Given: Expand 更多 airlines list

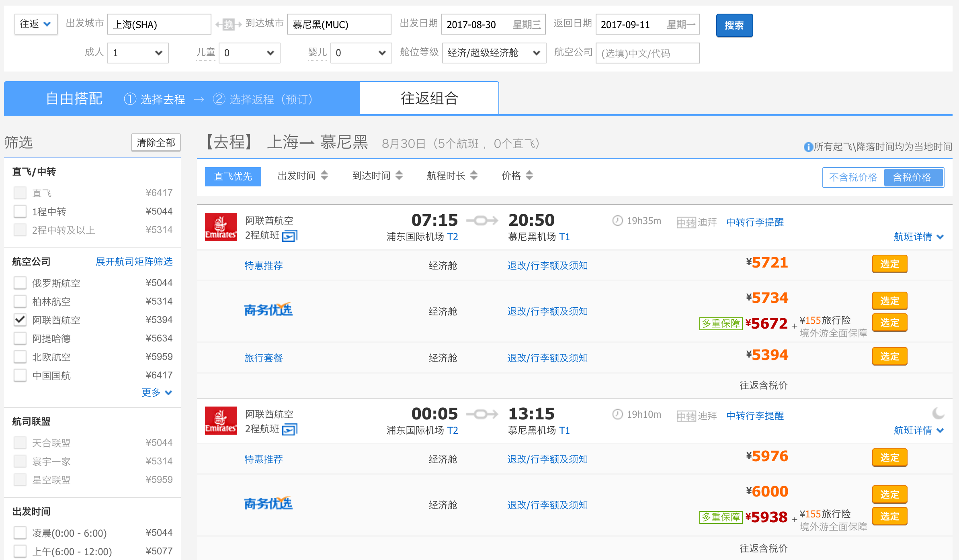Looking at the screenshot, I should pyautogui.click(x=156, y=392).
